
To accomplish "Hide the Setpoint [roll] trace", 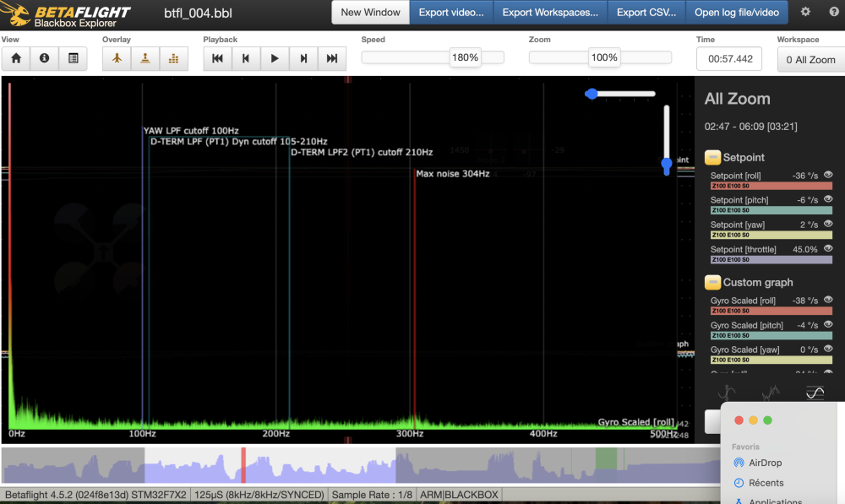I will pyautogui.click(x=827, y=176).
